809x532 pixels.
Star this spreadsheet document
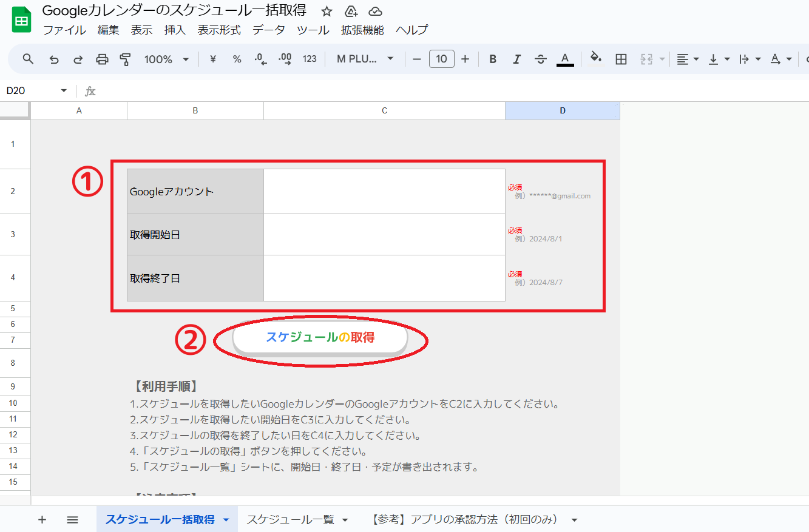tap(327, 12)
